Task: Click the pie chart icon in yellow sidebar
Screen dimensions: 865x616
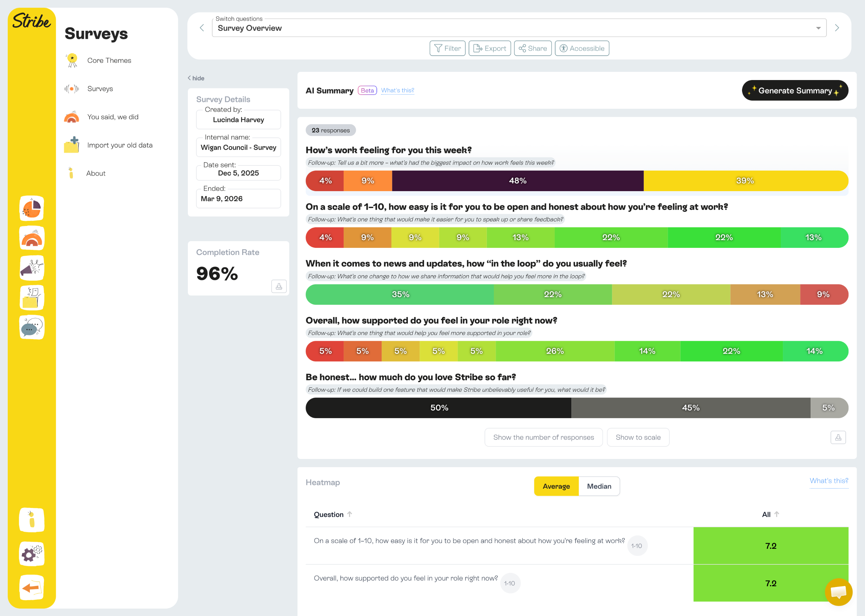Action: [32, 208]
